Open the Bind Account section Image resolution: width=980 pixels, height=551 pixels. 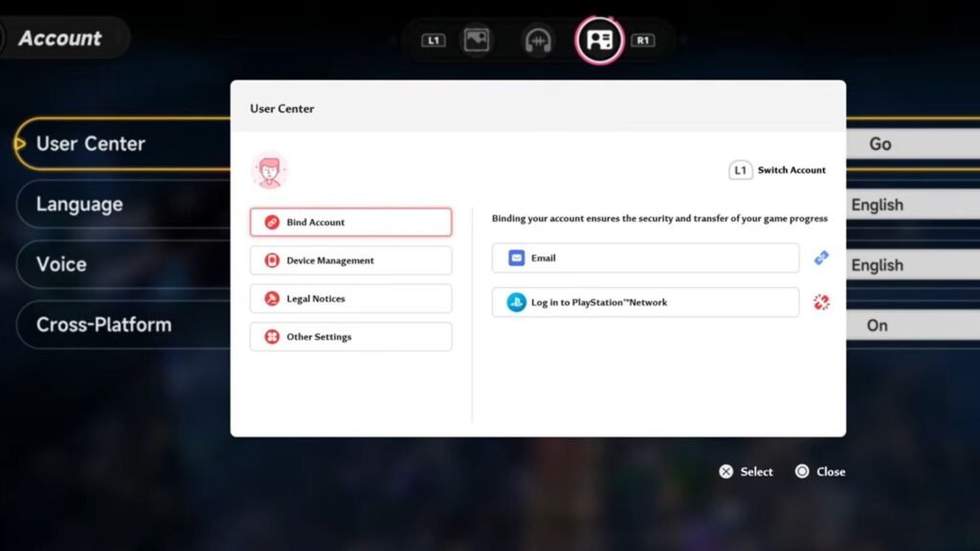tap(350, 222)
